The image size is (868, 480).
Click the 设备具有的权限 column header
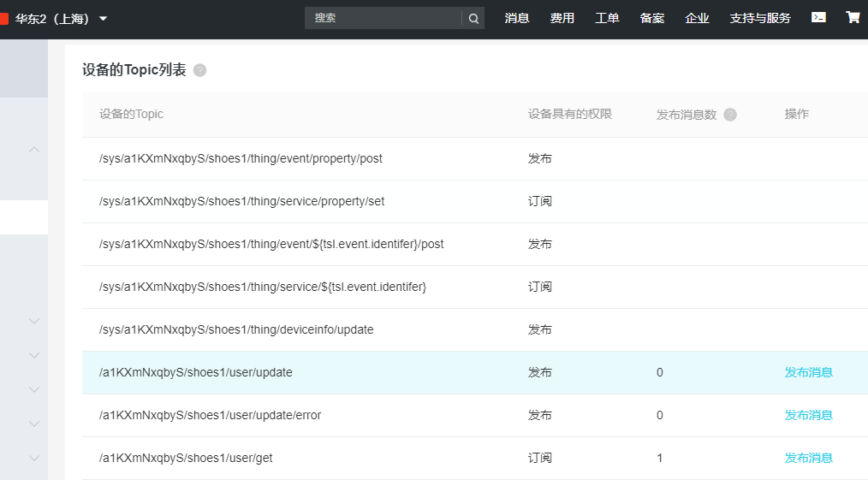(x=570, y=114)
